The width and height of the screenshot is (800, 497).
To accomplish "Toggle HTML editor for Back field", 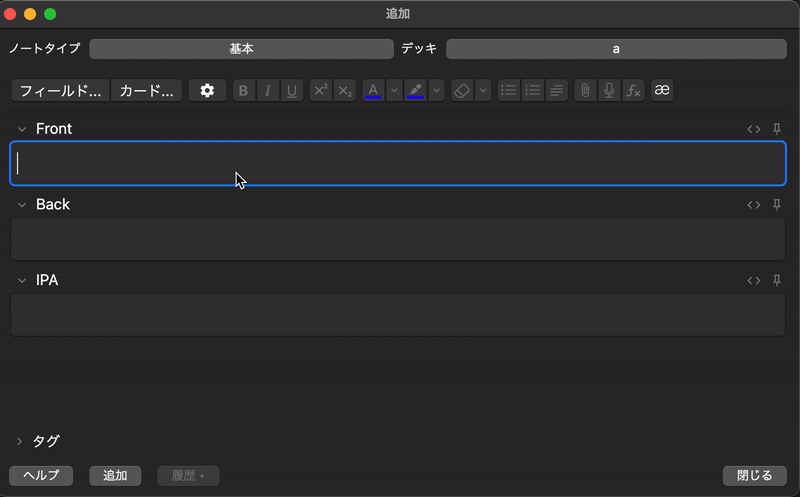I will coord(754,205).
